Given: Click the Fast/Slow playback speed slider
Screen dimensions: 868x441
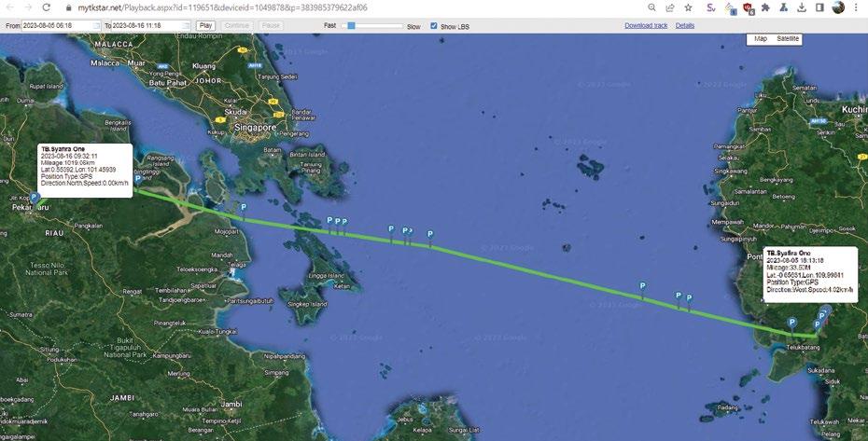Looking at the screenshot, I should pos(372,25).
